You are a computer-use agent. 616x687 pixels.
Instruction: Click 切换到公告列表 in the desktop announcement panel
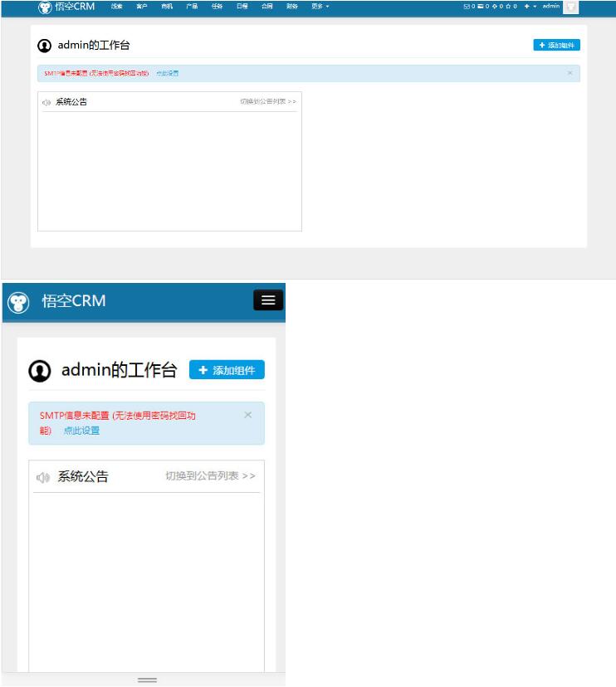click(x=267, y=102)
